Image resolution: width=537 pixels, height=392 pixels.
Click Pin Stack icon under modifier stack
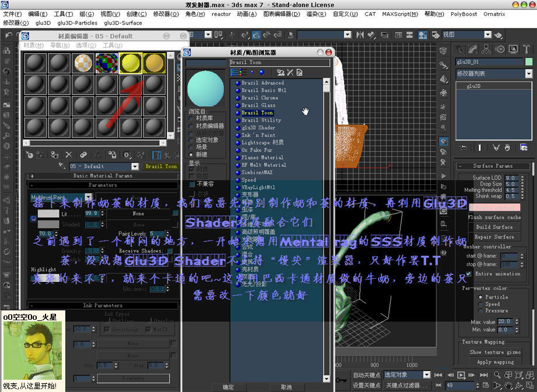tap(463, 148)
